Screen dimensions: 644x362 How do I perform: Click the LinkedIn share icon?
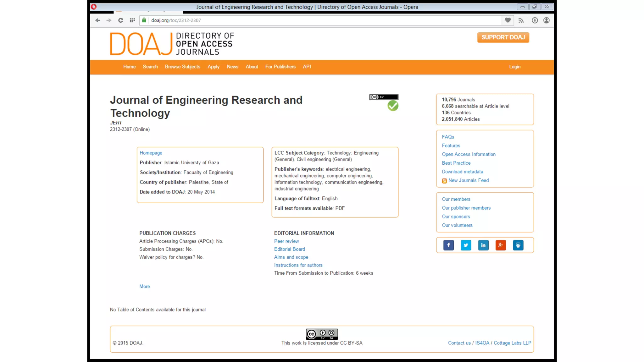click(x=483, y=245)
